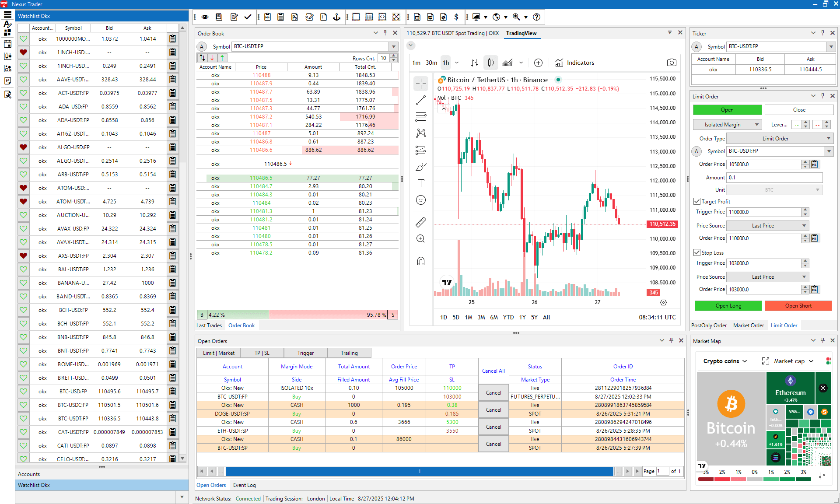
Task: Select the trend line drawing tool
Action: tap(420, 100)
